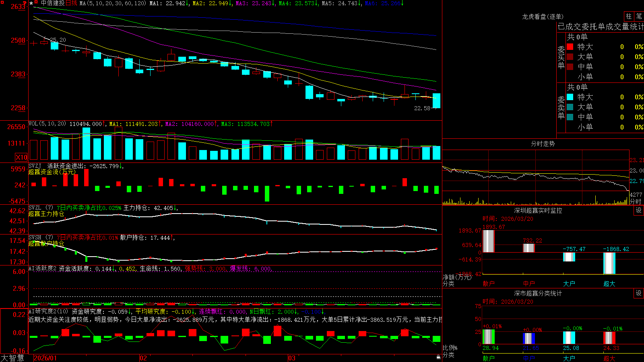
Task: Select 大户 category in 深市超赢分类统计
Action: point(569,358)
